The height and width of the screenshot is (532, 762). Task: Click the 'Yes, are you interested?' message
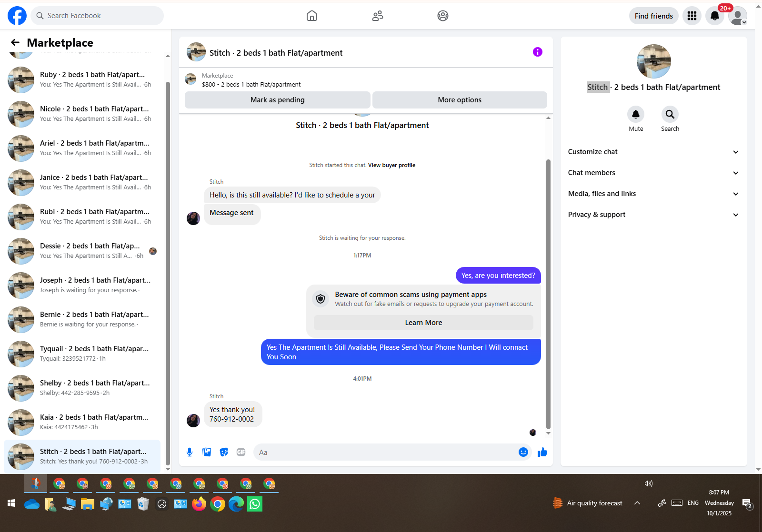coord(498,276)
